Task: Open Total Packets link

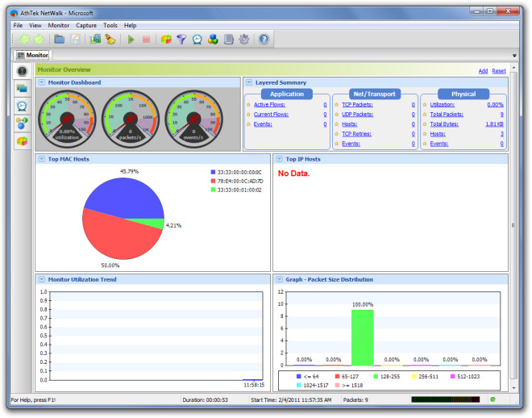Action: tap(447, 115)
